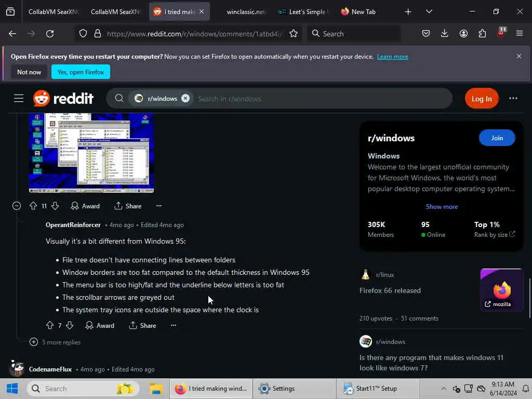Join the r/windows community

point(497,138)
